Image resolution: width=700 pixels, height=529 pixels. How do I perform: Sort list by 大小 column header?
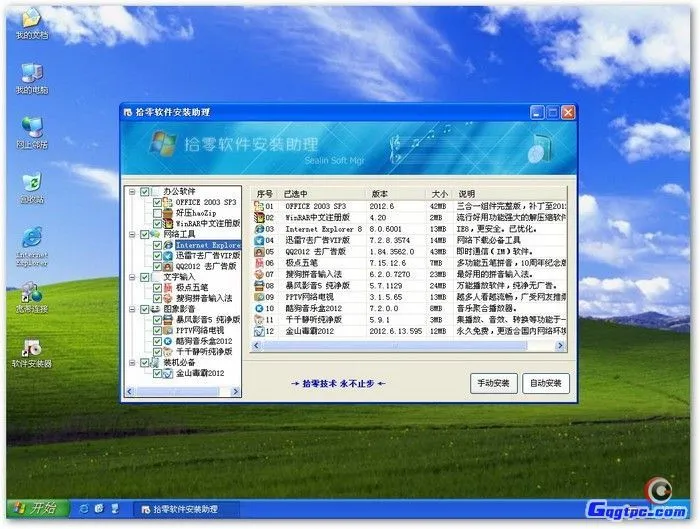point(439,194)
